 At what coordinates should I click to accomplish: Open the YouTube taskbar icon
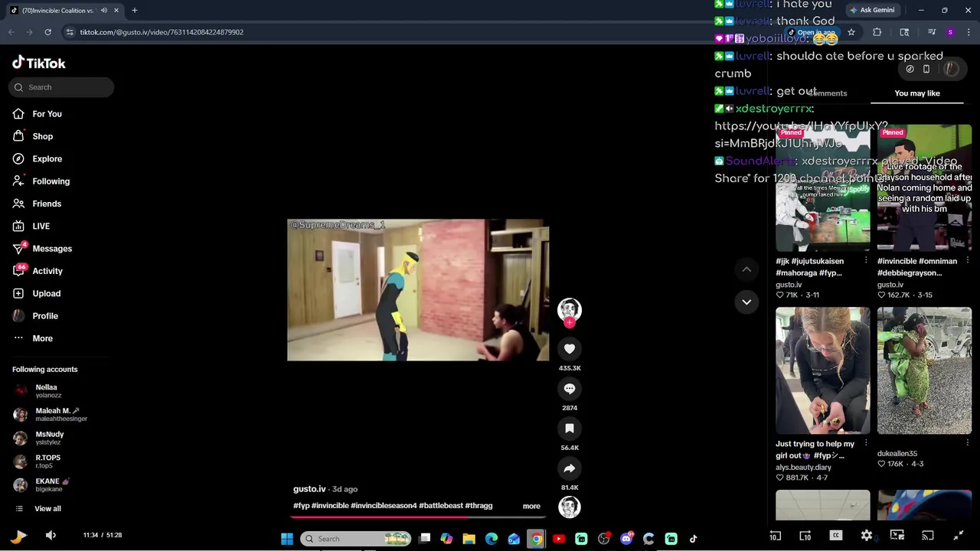(559, 539)
